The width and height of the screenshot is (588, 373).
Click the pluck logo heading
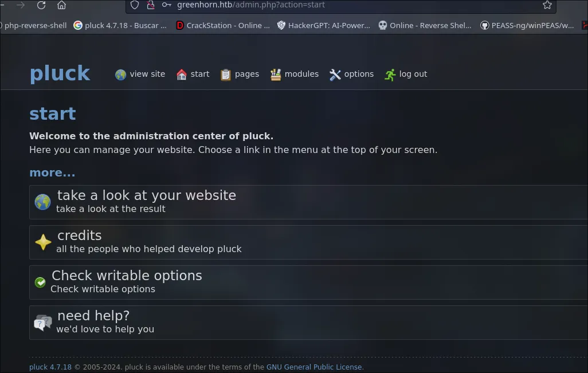click(x=60, y=73)
